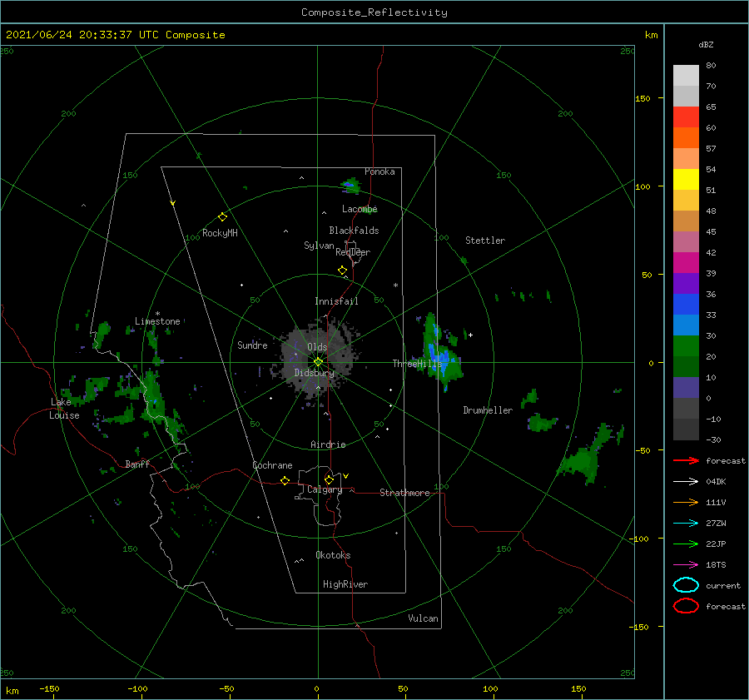Click the green 22JP arrow in legend
The width and height of the screenshot is (749, 700).
[686, 544]
